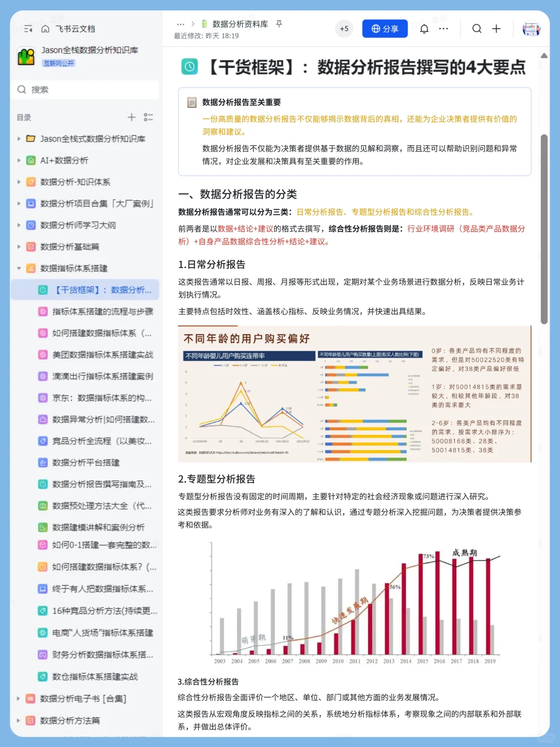This screenshot has width=560, height=747.
Task: Click icon beside 财务分析数据指标体系 item
Action: coord(43,655)
